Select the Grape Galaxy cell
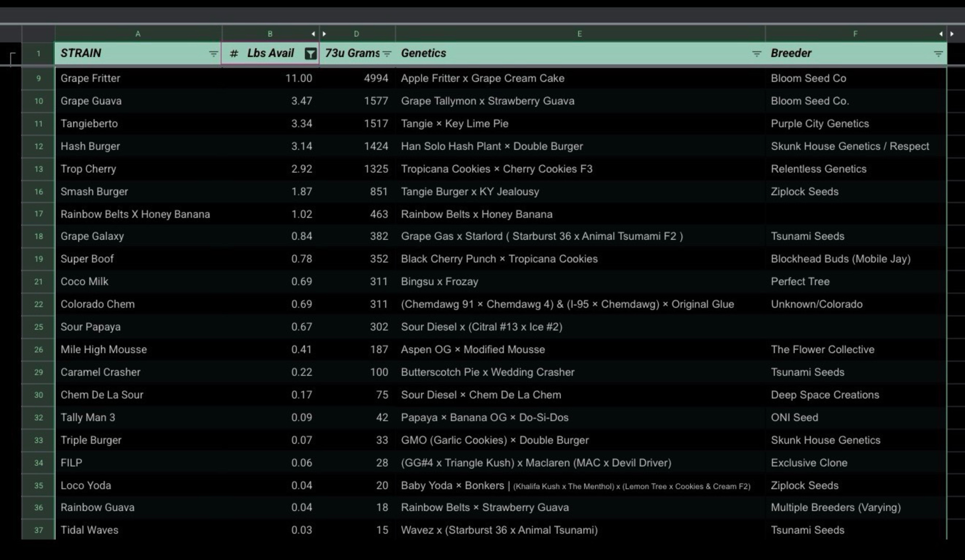965x560 pixels. (x=138, y=236)
